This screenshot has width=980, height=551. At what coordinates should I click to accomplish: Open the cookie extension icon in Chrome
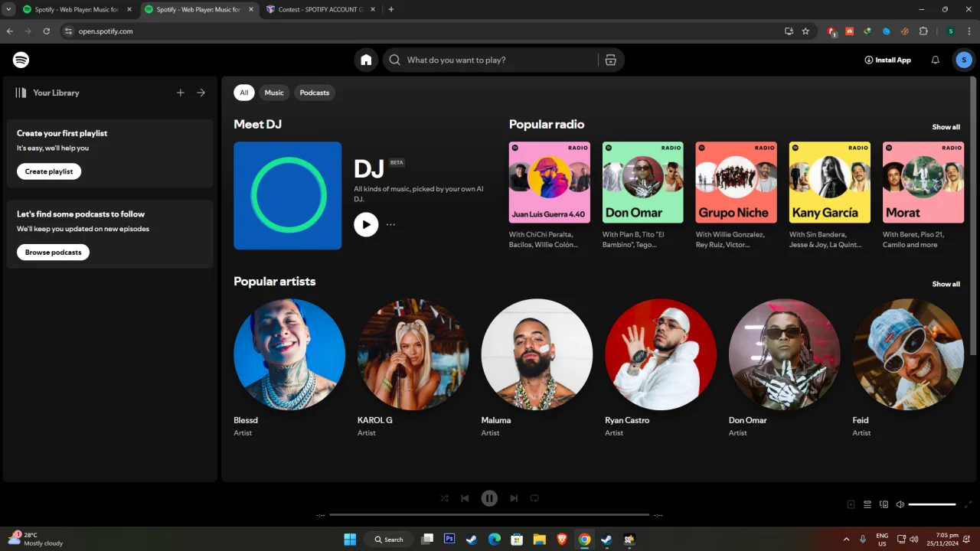pyautogui.click(x=905, y=31)
